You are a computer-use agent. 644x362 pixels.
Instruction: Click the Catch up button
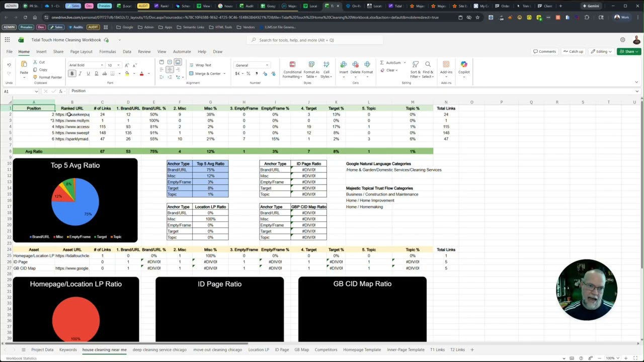click(x=574, y=51)
